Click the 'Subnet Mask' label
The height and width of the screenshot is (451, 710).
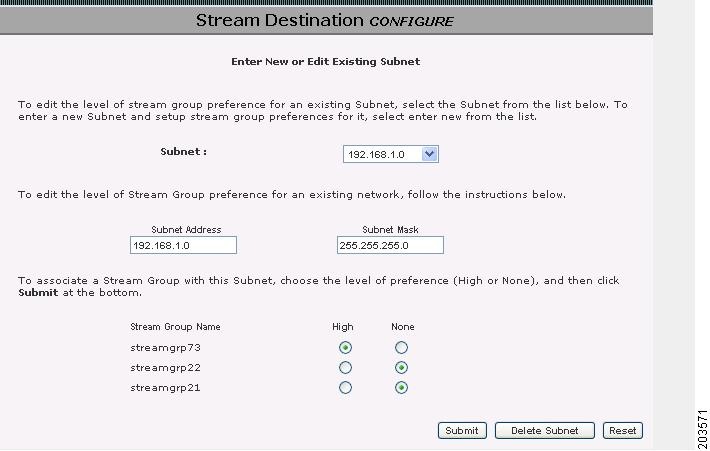pyautogui.click(x=390, y=230)
